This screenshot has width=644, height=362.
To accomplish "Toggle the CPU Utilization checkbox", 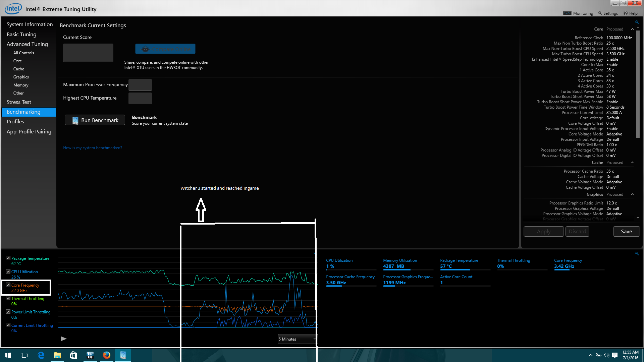I will coord(8,271).
